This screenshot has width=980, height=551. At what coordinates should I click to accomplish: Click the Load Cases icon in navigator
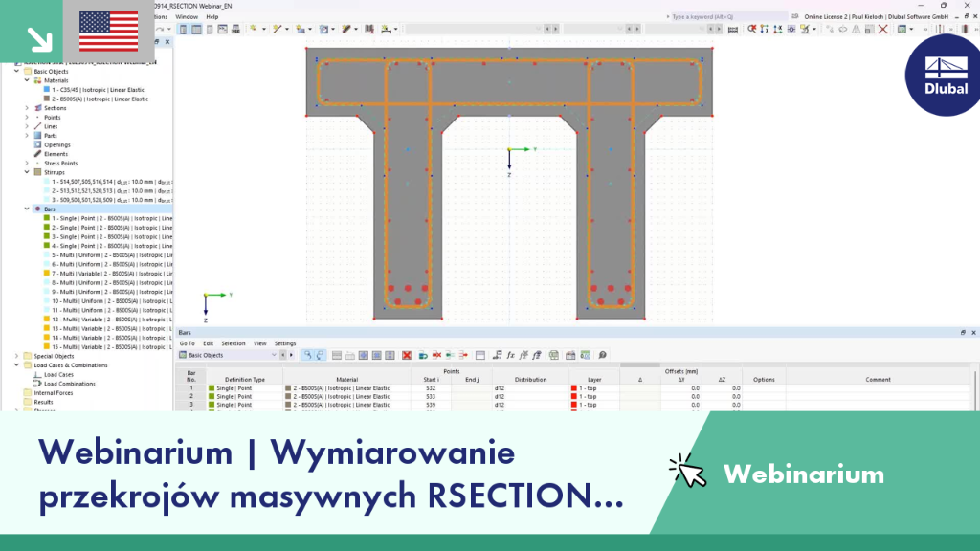click(38, 374)
